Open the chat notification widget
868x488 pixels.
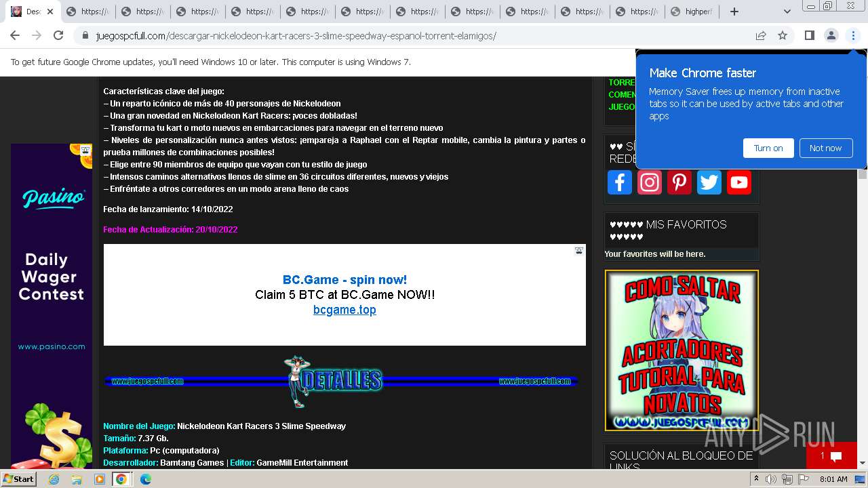click(x=831, y=455)
